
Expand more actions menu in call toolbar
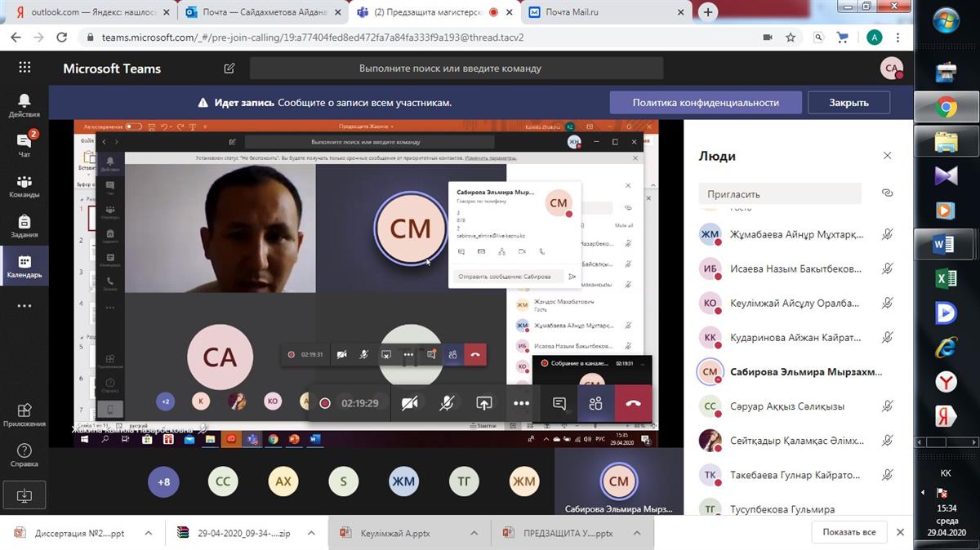click(521, 403)
